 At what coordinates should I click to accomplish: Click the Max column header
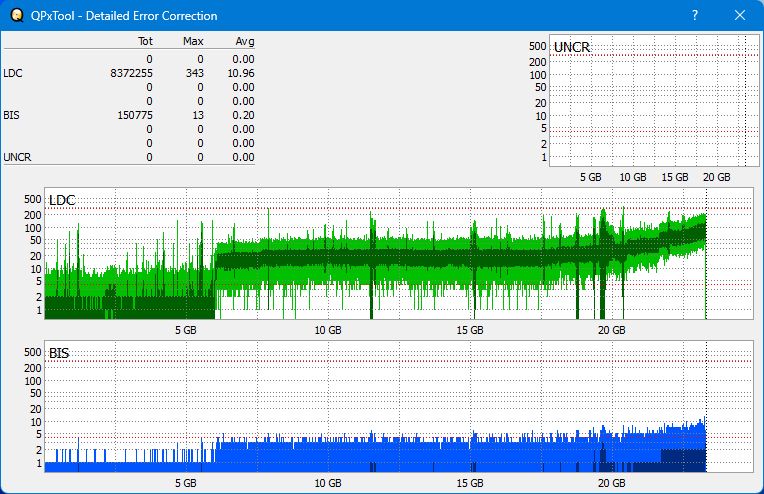point(193,41)
